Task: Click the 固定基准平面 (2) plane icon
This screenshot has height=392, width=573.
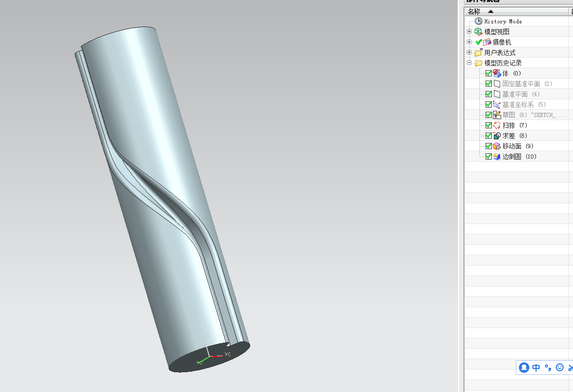Action: (x=496, y=84)
